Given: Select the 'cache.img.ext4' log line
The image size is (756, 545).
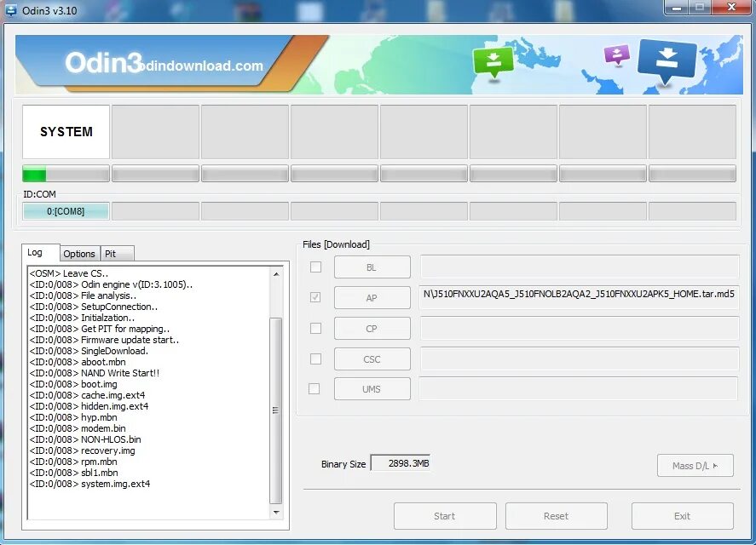Looking at the screenshot, I should click(87, 395).
